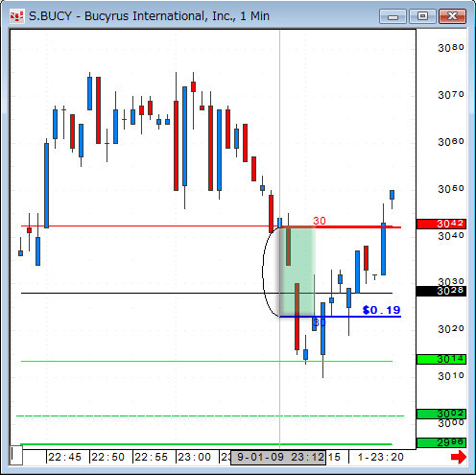476x475 pixels.
Task: Select the green 2996 price marker
Action: (441, 442)
